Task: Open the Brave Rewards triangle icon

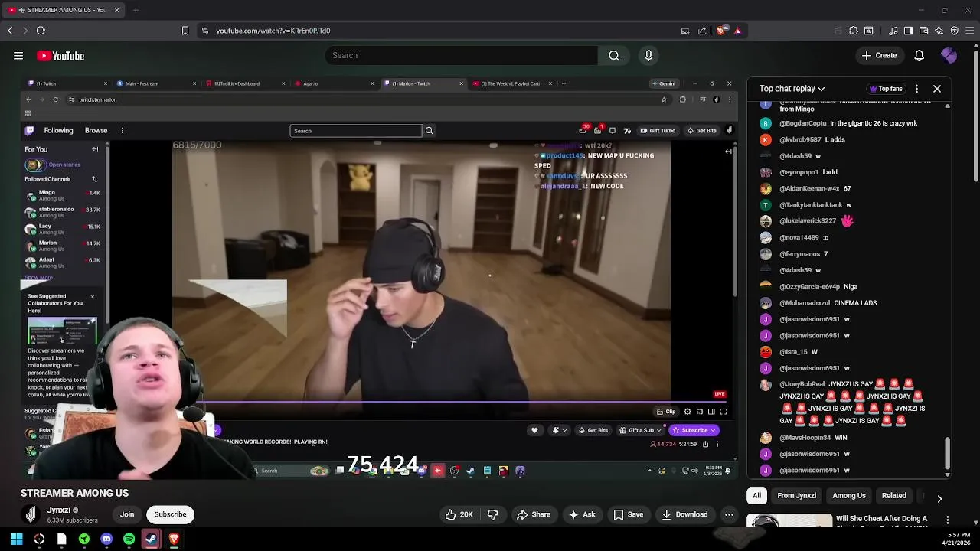Action: [x=737, y=31]
